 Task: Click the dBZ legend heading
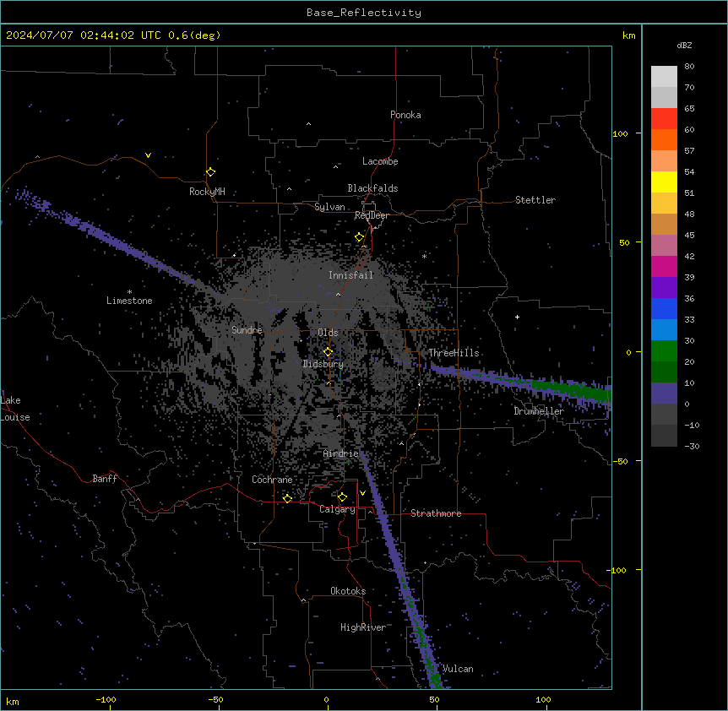[684, 45]
